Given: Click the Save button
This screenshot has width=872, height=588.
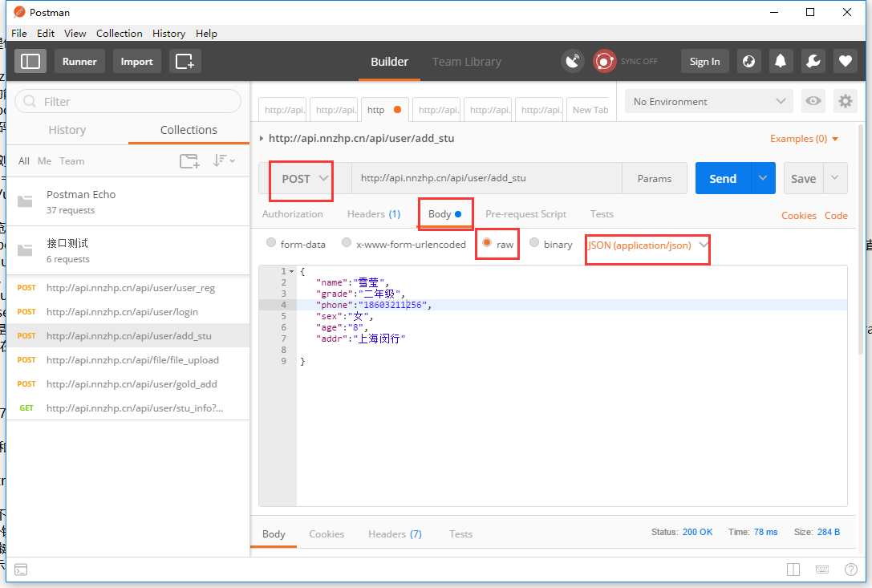Looking at the screenshot, I should [x=804, y=179].
